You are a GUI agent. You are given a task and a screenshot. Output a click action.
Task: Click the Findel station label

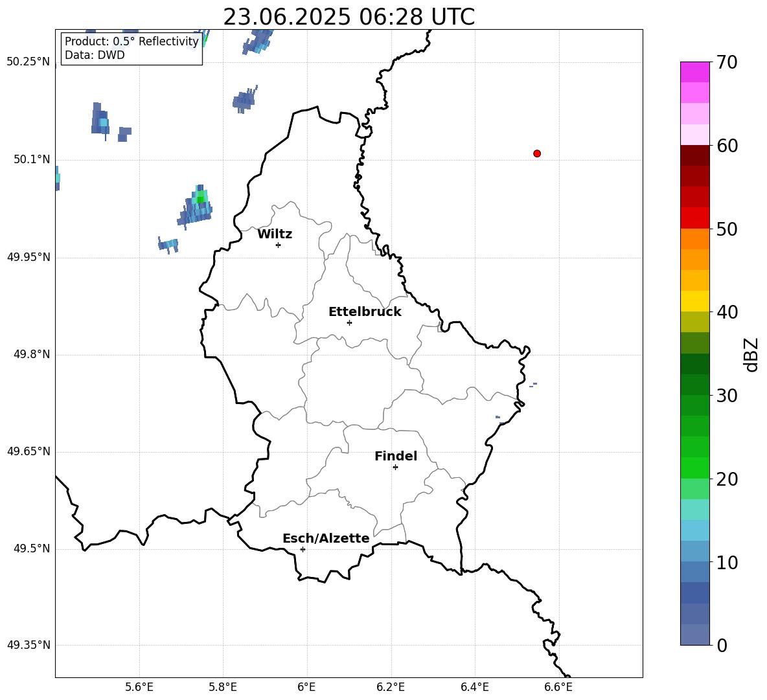pos(396,456)
